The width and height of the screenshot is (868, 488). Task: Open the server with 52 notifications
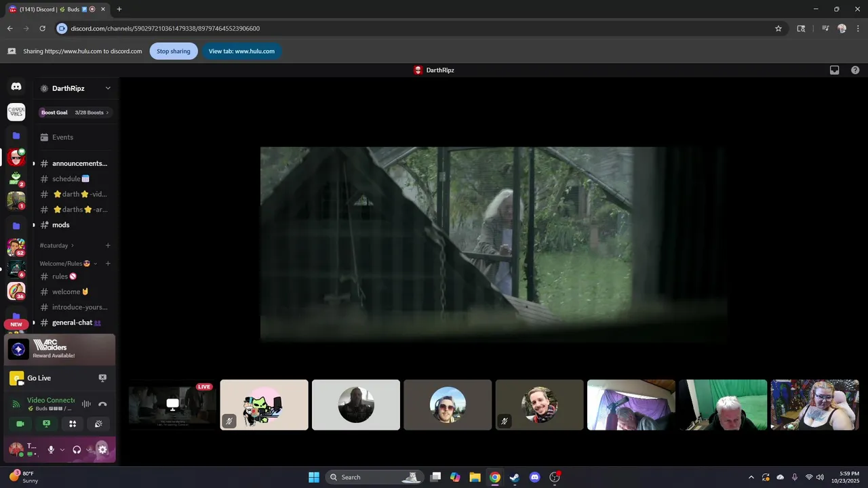click(x=16, y=248)
